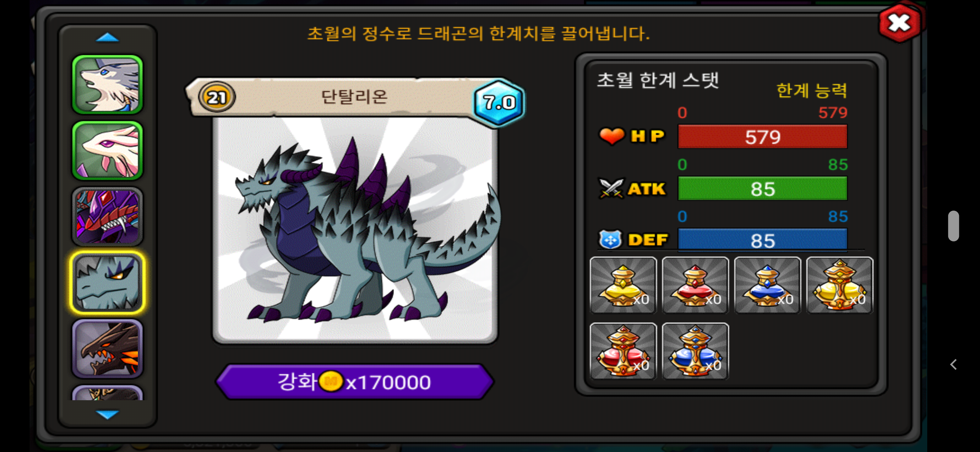Viewport: 980px width, 452px height.
Task: Select the small red essence potion
Action: tap(695, 285)
